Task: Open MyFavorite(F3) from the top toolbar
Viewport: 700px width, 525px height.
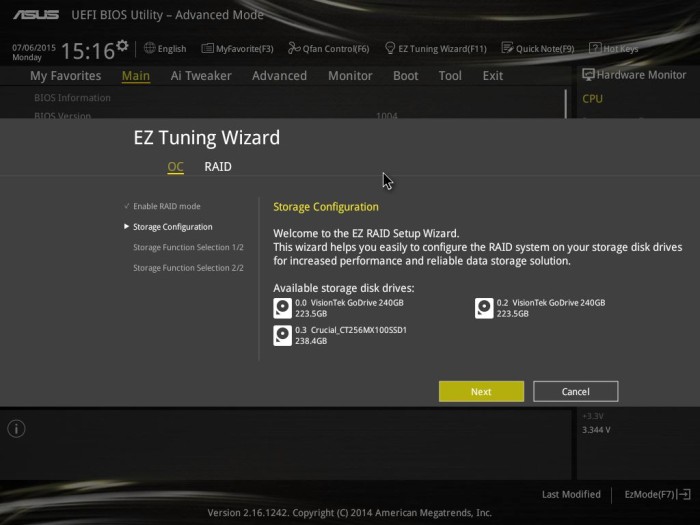Action: coord(237,48)
